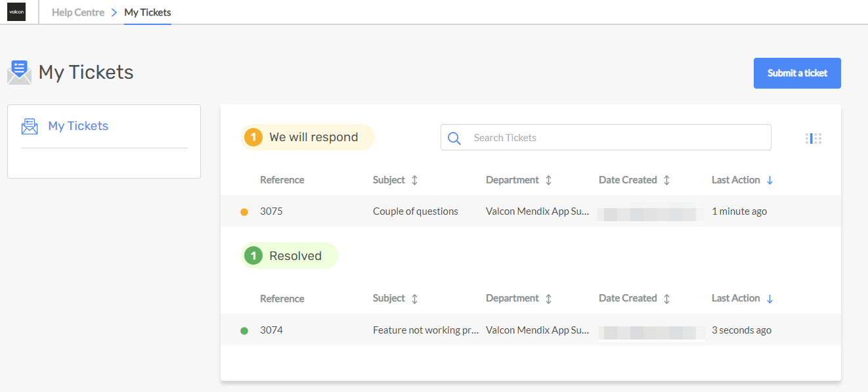Sort resolved tickets by Last Action arrow
The height and width of the screenshot is (392, 868).
tap(770, 299)
